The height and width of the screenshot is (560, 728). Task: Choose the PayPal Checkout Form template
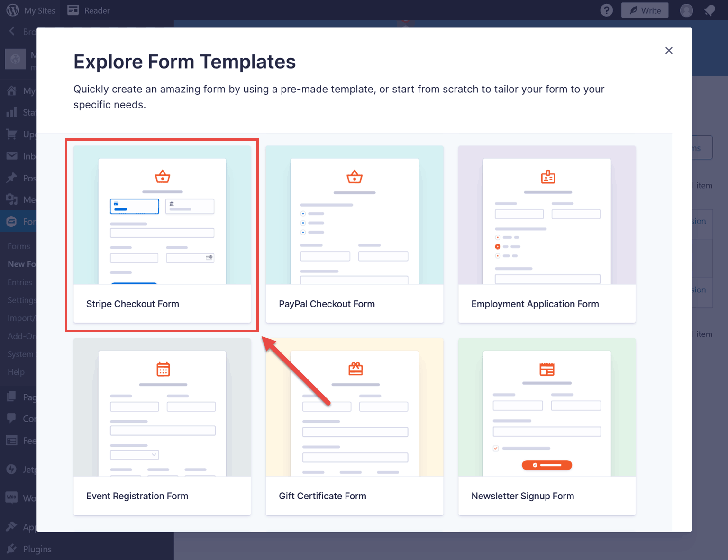tap(355, 234)
